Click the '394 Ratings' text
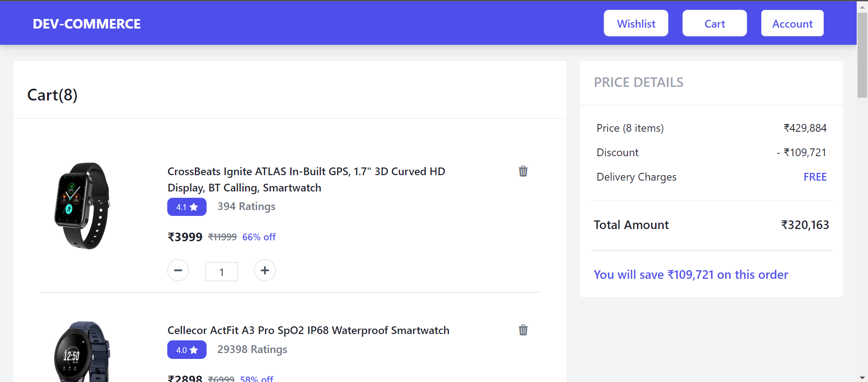The image size is (868, 382). pos(246,206)
